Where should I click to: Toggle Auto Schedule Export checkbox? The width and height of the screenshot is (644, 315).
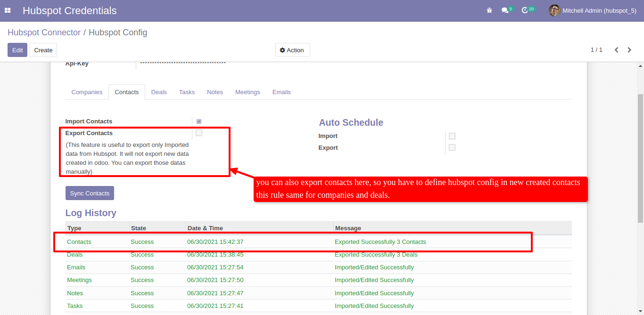point(452,147)
